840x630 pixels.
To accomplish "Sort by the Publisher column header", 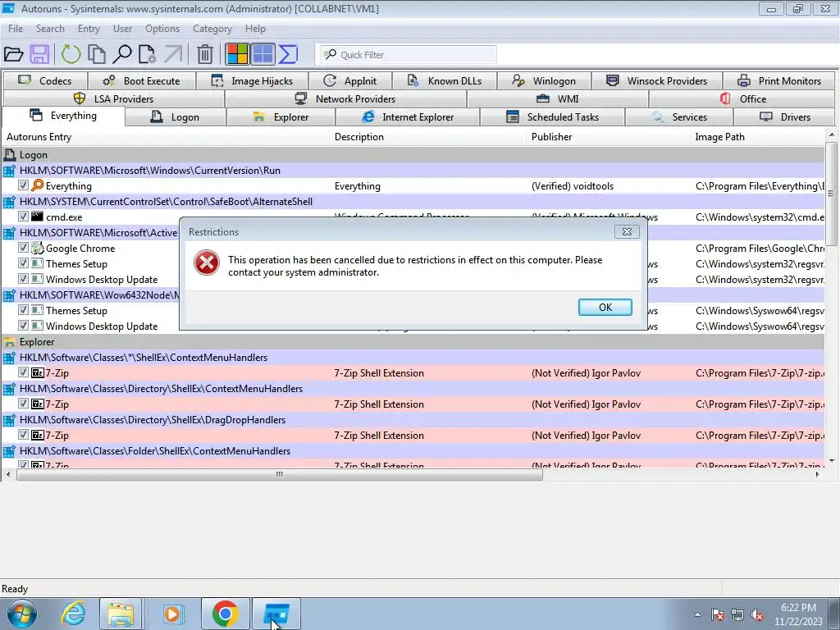I will pos(608,137).
